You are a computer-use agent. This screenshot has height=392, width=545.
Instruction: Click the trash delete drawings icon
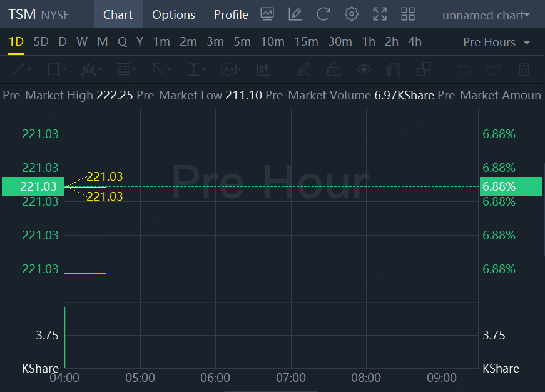(524, 69)
